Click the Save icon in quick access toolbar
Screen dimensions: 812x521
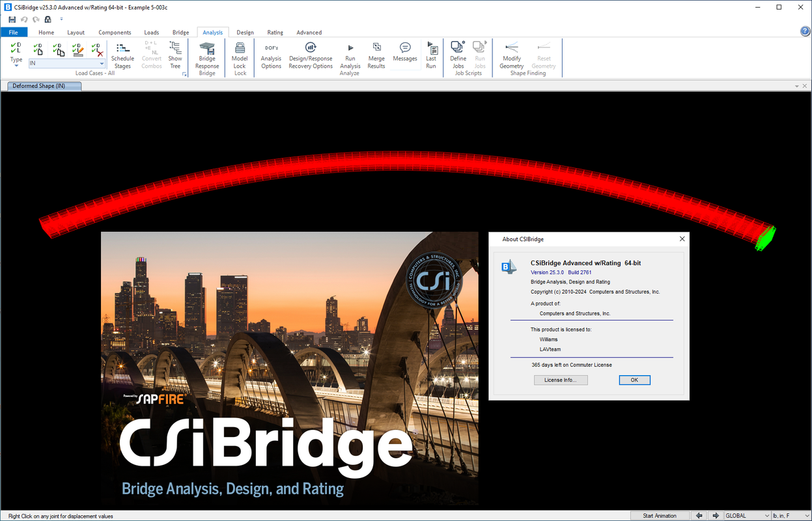tap(12, 20)
